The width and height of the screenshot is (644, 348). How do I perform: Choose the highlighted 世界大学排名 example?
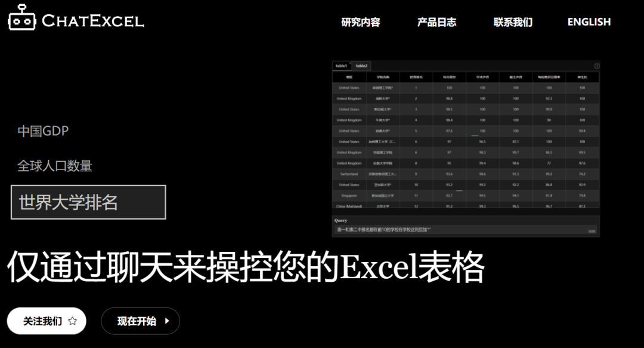tap(88, 202)
